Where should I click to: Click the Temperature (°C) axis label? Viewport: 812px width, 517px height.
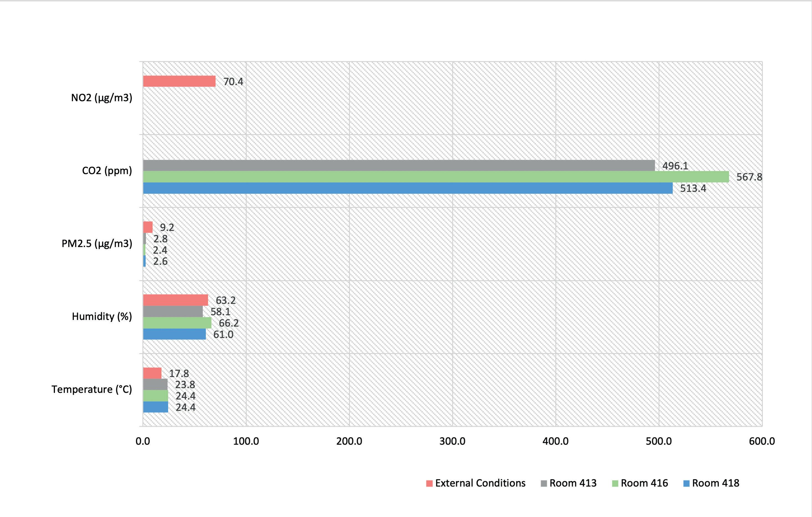pyautogui.click(x=92, y=389)
